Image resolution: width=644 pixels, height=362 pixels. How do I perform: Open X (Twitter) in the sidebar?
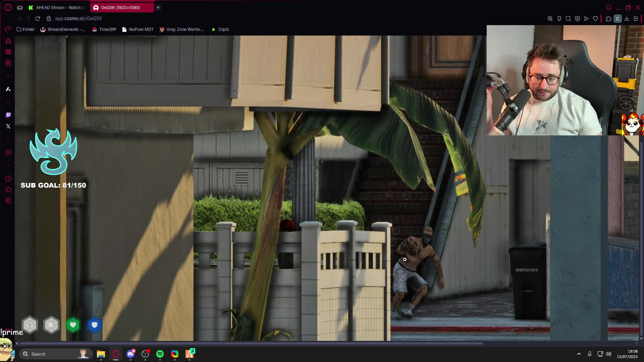click(x=8, y=126)
